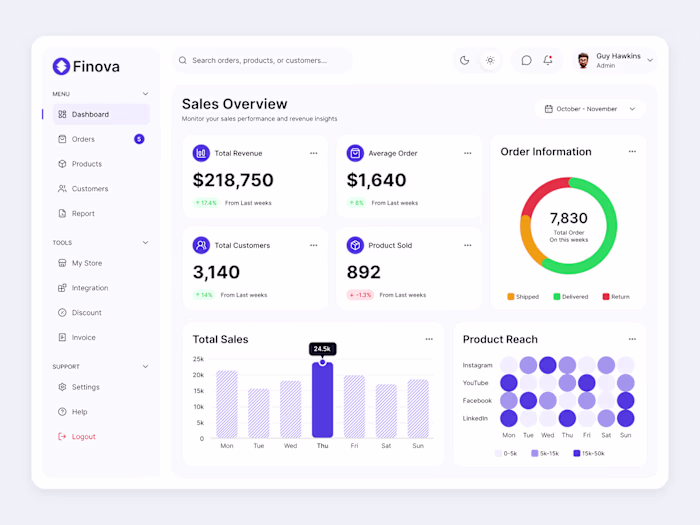Click the calendar icon in date selector
The height and width of the screenshot is (525, 700).
[x=549, y=109]
